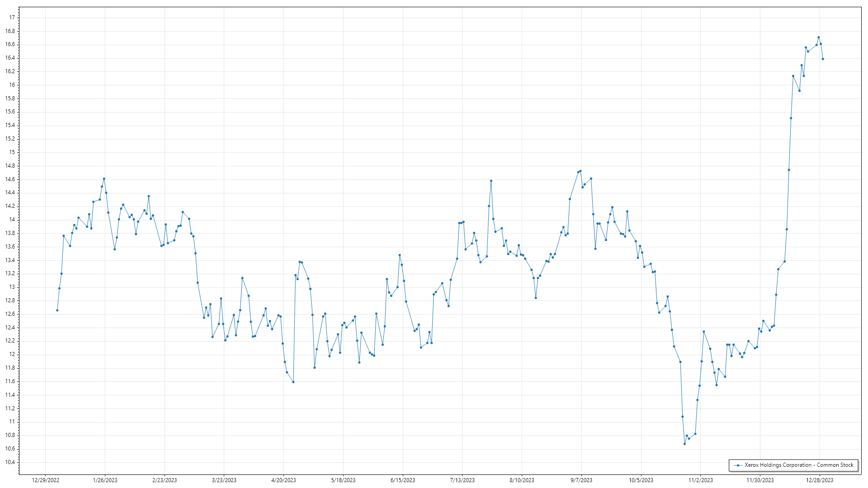Screen dimensions: 868x488
Task: Select the first data point of the line
Action: (x=57, y=310)
